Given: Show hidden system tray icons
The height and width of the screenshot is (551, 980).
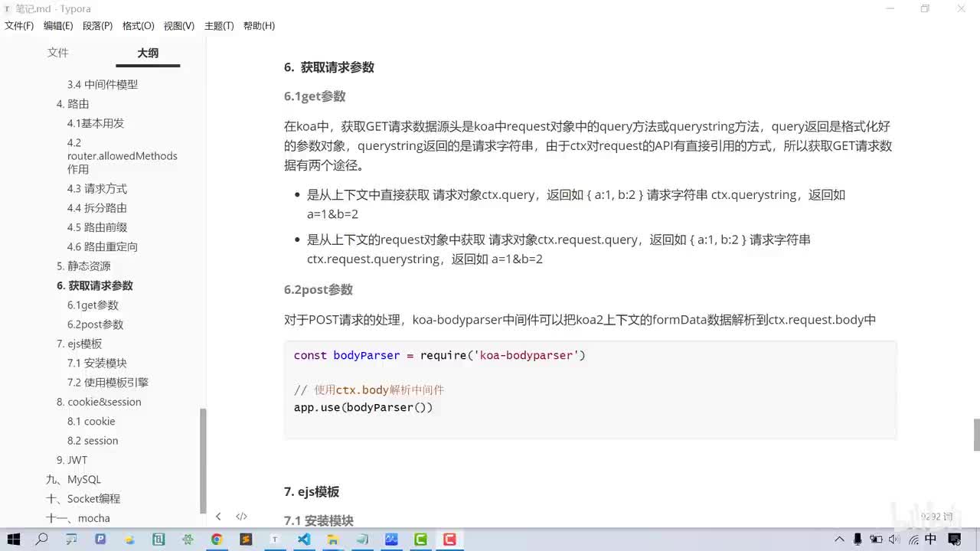Looking at the screenshot, I should [x=840, y=540].
